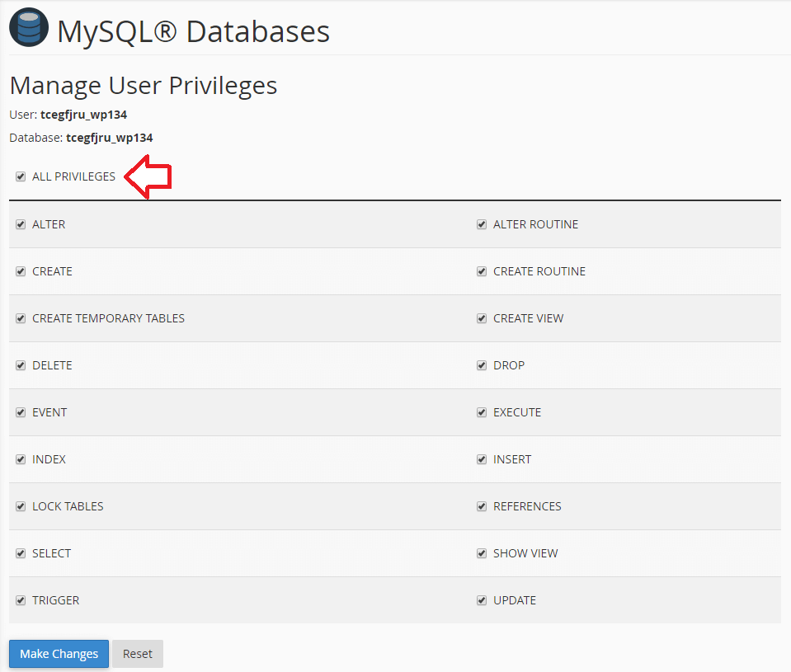Click the Make Changes button
The width and height of the screenshot is (791, 672).
59,654
